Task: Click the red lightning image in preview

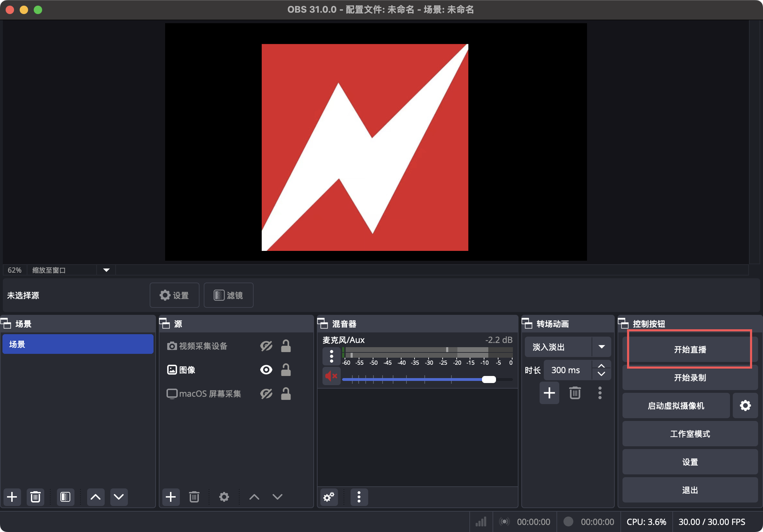Action: [x=365, y=147]
